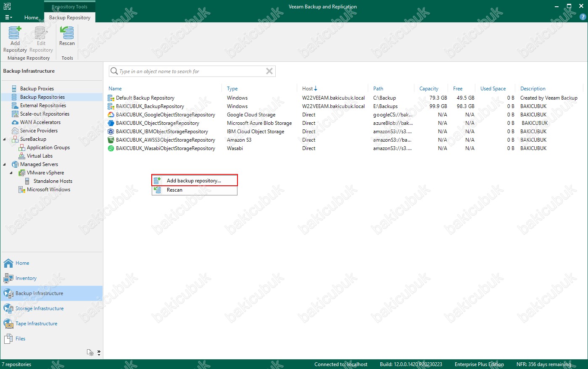Click the search box for object names
588x369 pixels.
pos(192,71)
